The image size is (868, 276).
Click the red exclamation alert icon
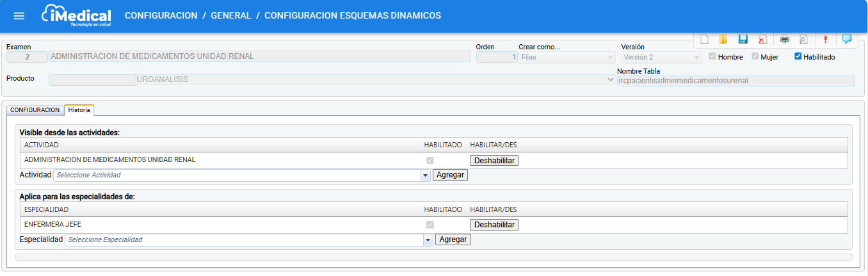[x=825, y=39]
